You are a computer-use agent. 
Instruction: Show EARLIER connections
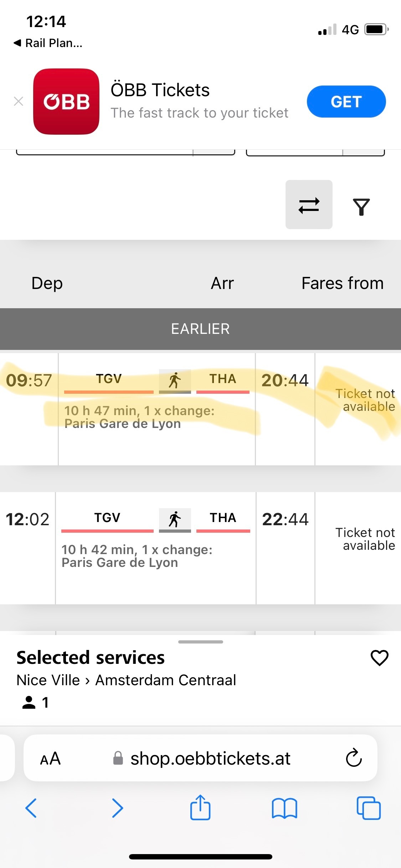pos(200,329)
